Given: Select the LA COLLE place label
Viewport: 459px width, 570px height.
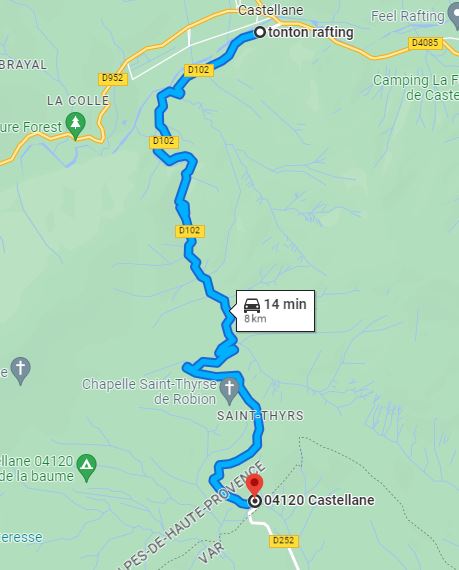Looking at the screenshot, I should click(x=78, y=101).
